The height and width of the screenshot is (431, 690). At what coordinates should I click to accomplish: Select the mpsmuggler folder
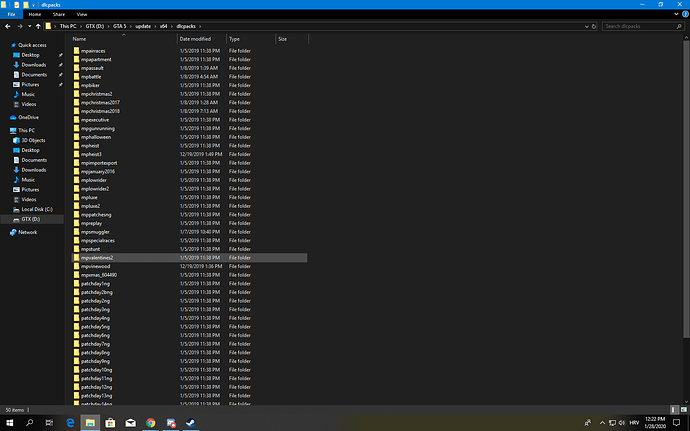[189, 232]
